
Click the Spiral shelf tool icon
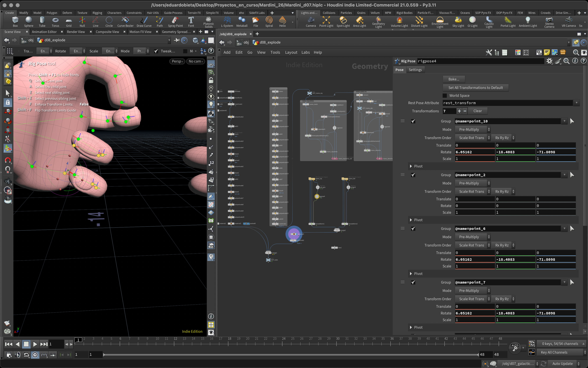[x=269, y=22]
